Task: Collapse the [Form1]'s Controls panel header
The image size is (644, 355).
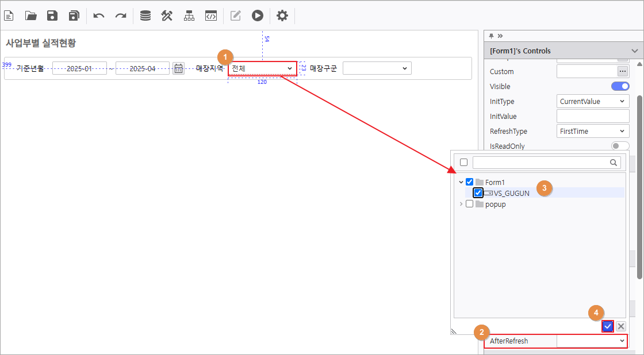Action: (634, 51)
